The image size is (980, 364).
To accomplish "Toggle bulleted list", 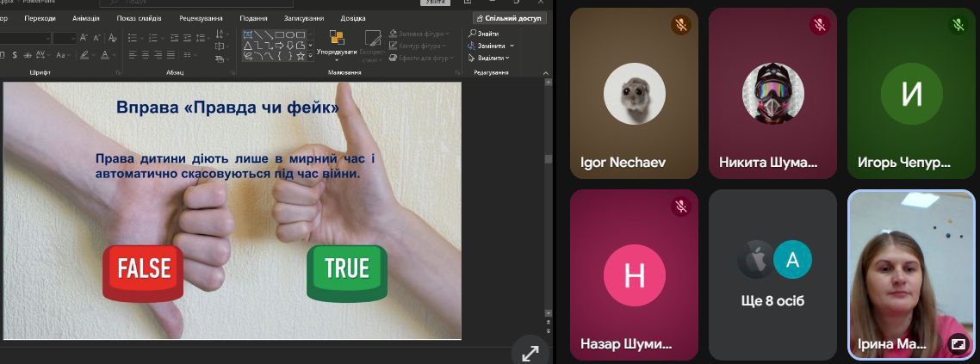I will point(133,38).
